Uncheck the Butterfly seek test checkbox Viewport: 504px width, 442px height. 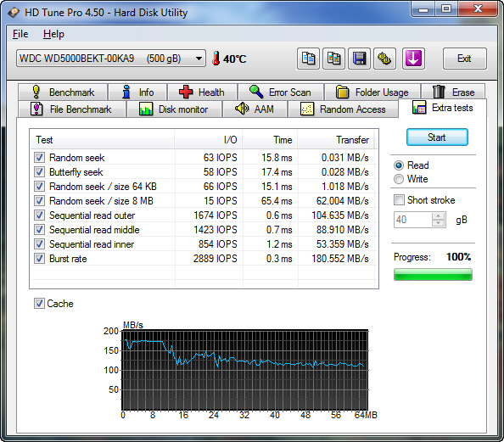(39, 172)
